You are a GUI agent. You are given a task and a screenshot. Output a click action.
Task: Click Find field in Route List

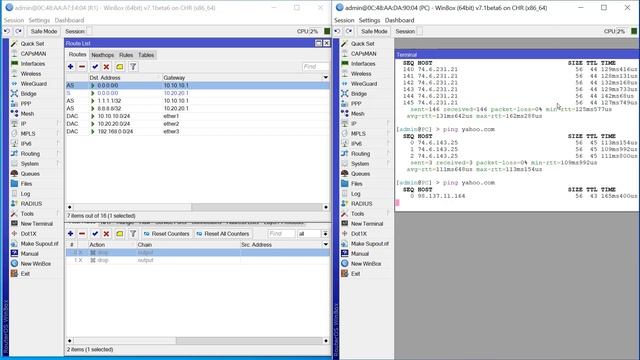tap(315, 67)
